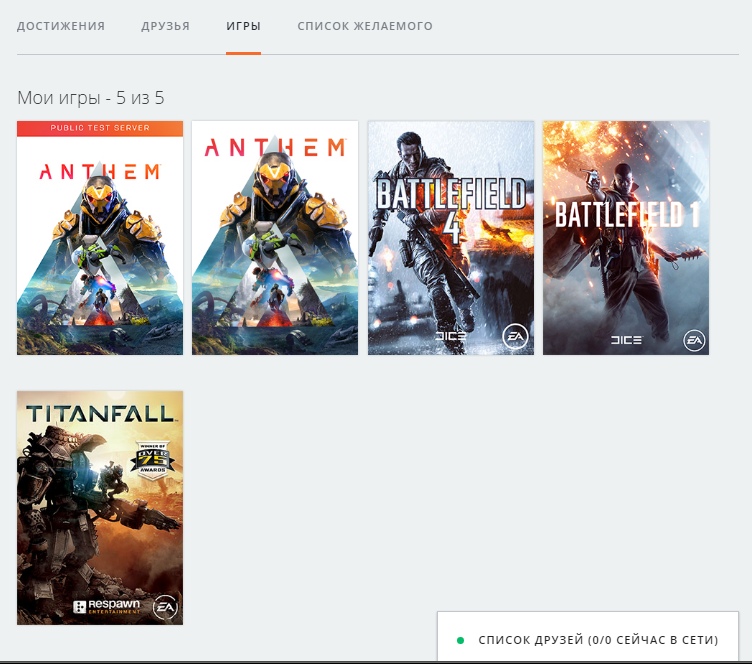Select the Игры tab
The image size is (752, 665).
(x=244, y=26)
